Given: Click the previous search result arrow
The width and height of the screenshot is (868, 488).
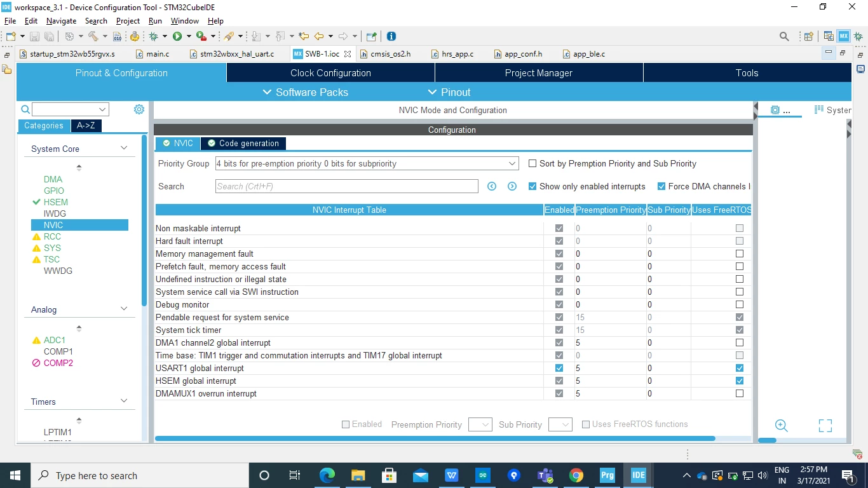Looking at the screenshot, I should (492, 186).
